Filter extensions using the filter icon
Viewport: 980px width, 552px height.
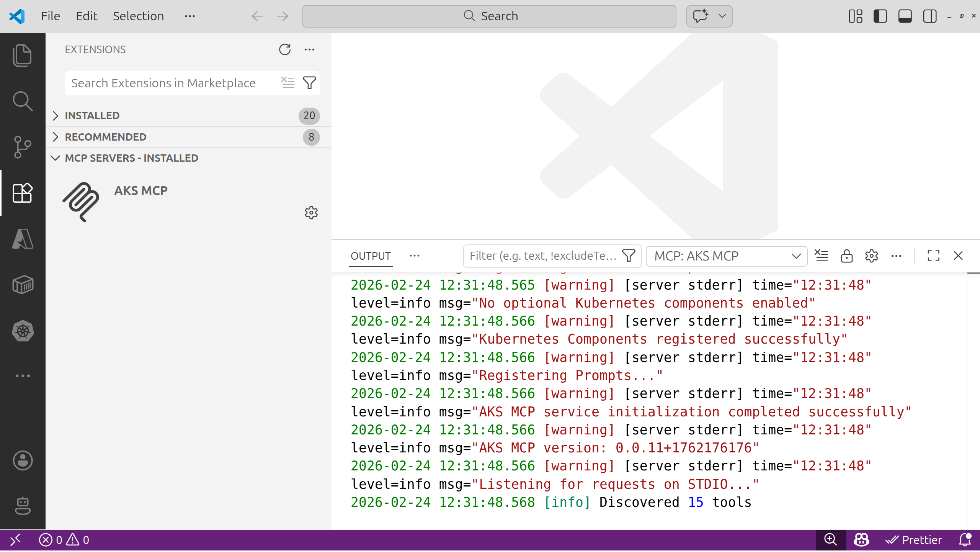click(x=310, y=83)
